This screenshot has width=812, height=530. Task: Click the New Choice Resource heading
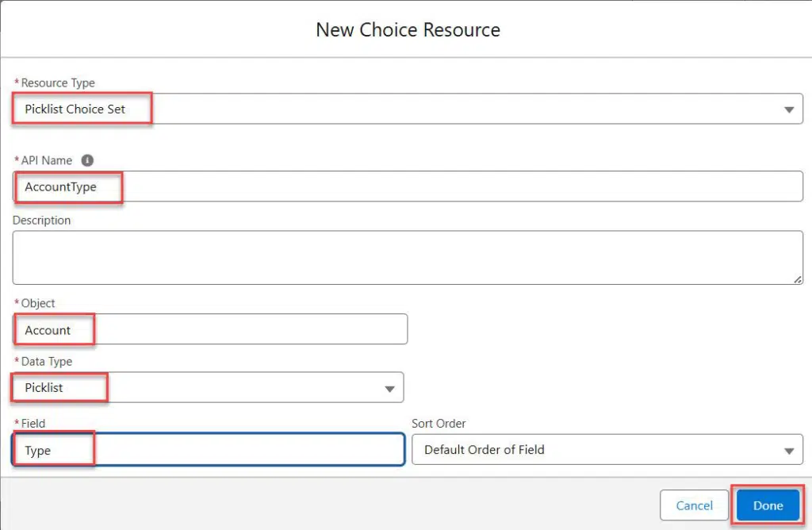click(408, 30)
